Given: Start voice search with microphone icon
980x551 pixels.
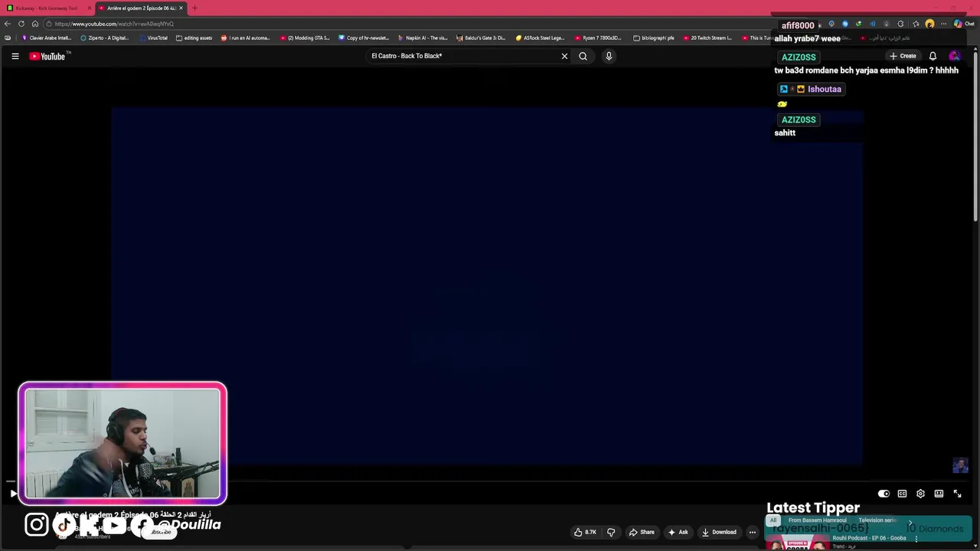Looking at the screenshot, I should [609, 56].
